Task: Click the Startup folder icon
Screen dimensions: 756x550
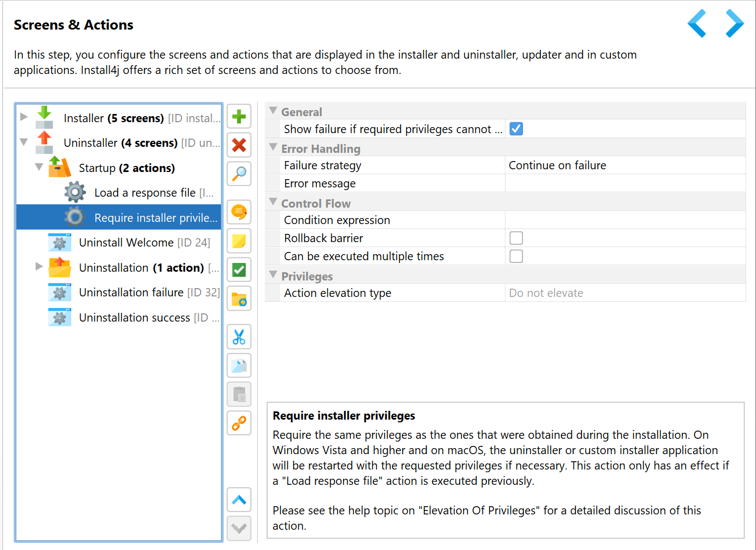Action: click(x=60, y=167)
